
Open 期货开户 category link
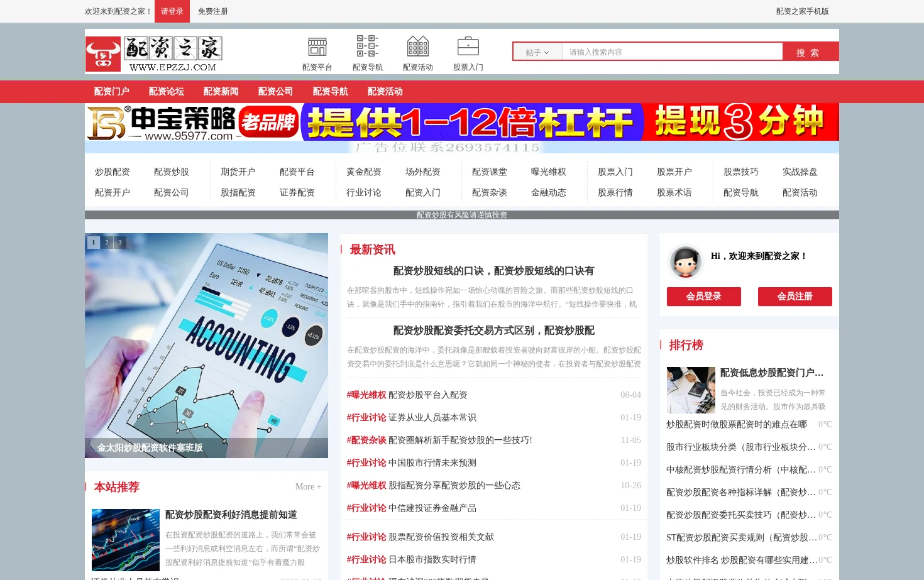pos(238,172)
